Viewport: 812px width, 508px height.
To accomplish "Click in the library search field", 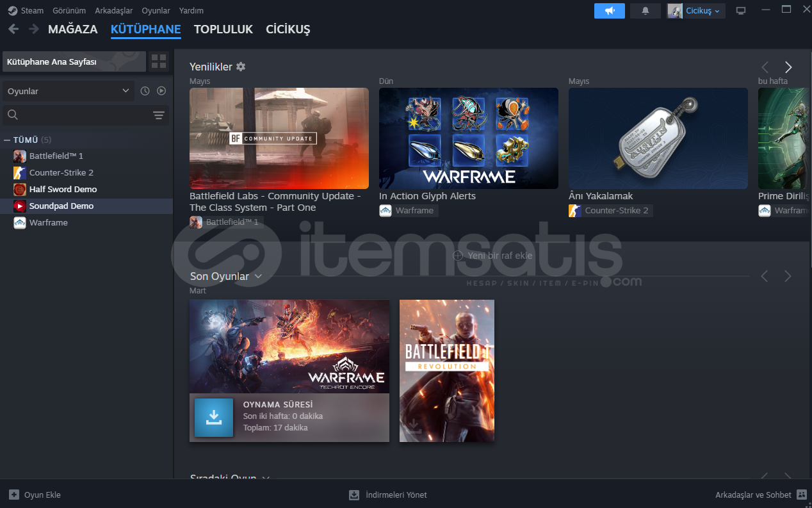I will (x=85, y=115).
